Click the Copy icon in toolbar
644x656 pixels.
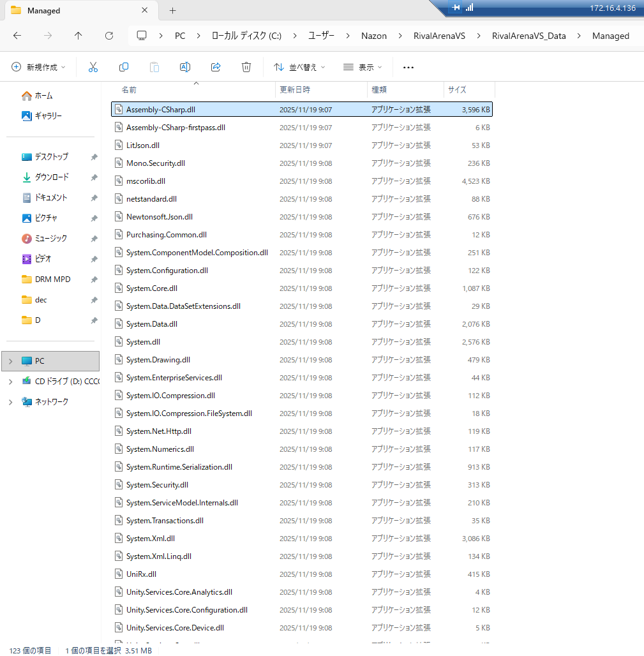124,67
